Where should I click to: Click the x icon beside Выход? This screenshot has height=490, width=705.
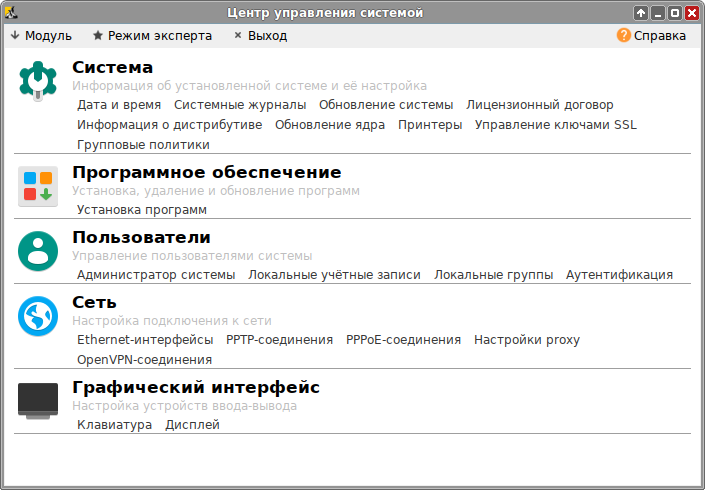coord(238,35)
